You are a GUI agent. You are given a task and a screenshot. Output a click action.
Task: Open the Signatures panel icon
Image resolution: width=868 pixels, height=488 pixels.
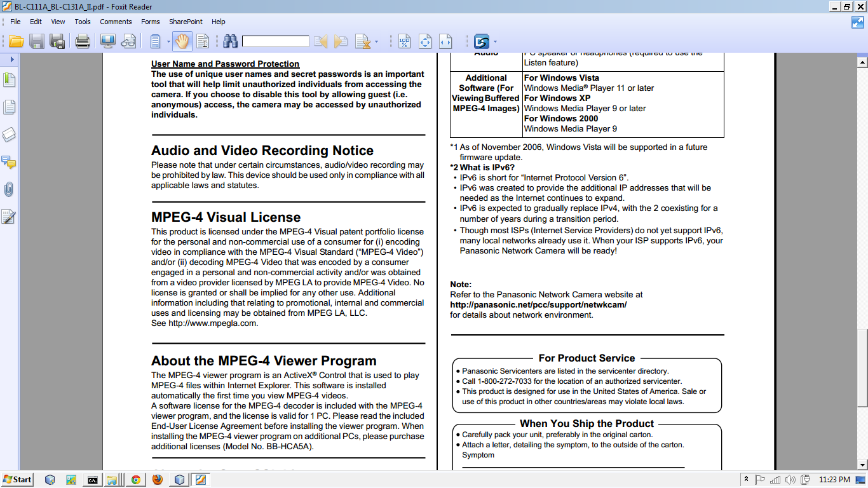9,217
